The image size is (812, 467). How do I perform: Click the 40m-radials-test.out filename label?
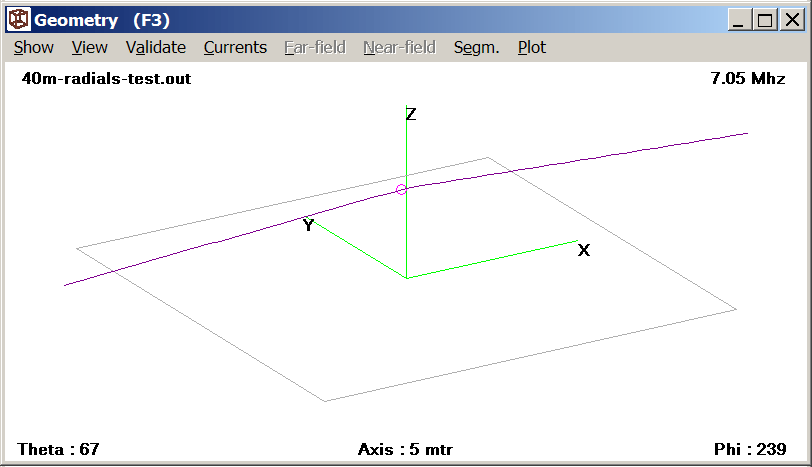106,79
